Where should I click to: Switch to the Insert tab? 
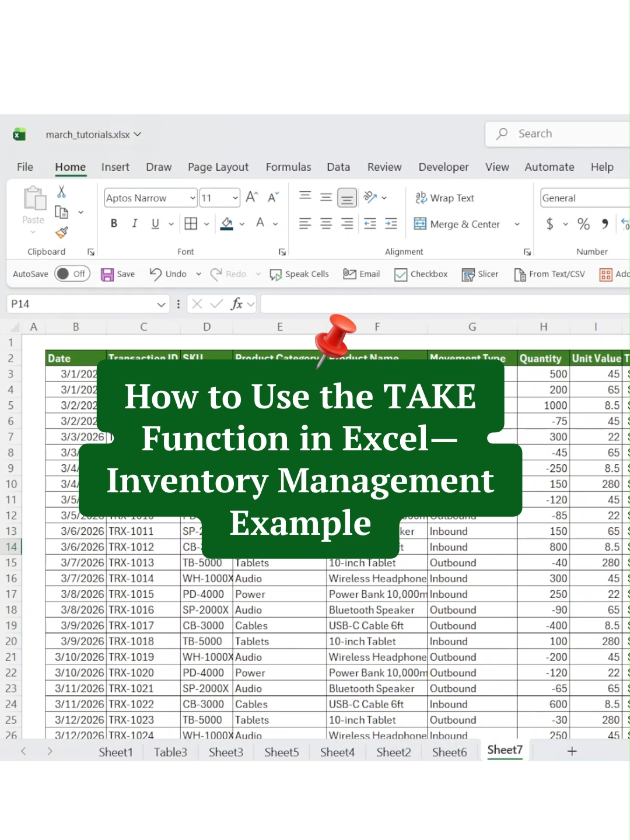point(116,167)
